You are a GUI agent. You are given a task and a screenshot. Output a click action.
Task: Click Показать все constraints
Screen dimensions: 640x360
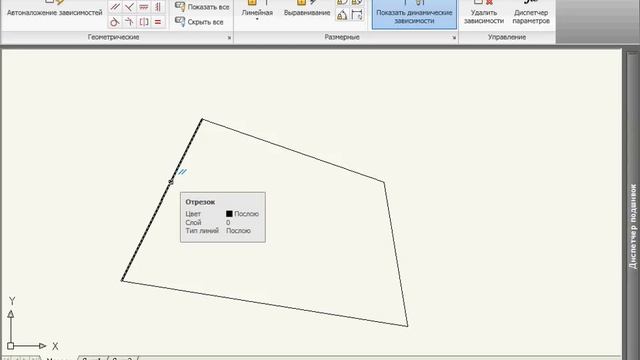202,7
